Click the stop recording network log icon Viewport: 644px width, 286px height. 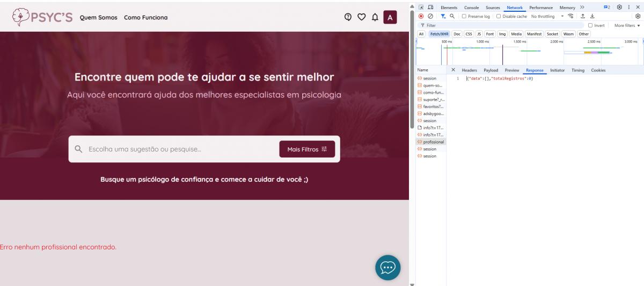click(421, 16)
